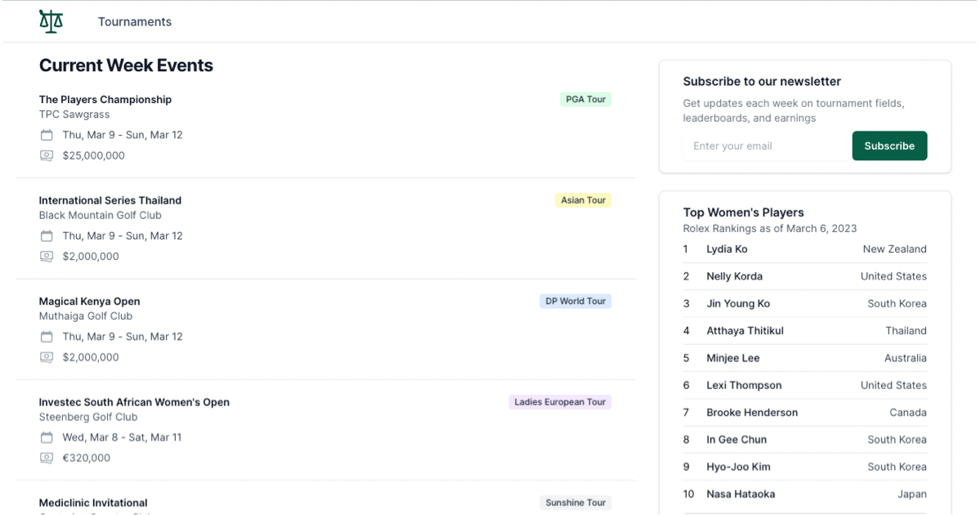Click purse icon for Magical Kenya Open
The width and height of the screenshot is (980, 515).
(x=47, y=357)
